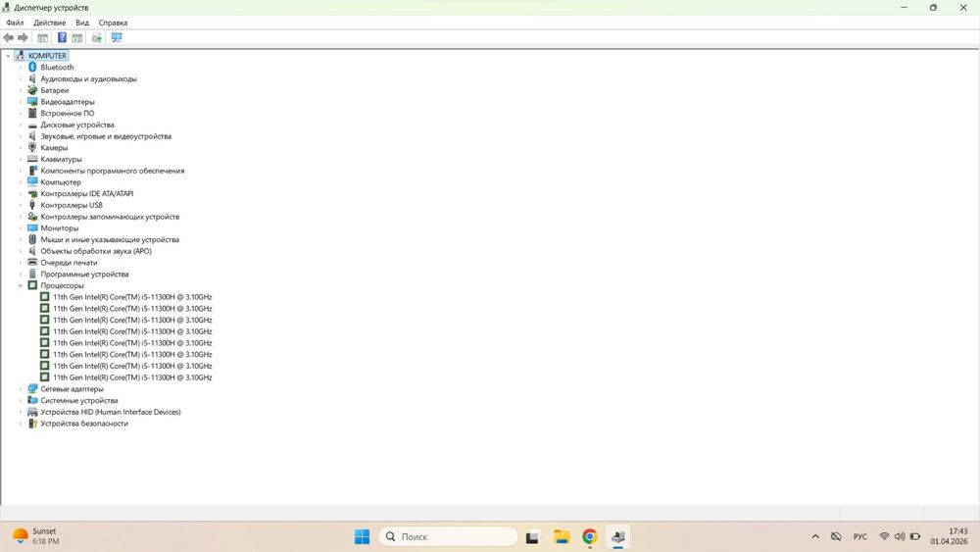
Task: Click the Wi-Fi tray icon
Action: (884, 536)
